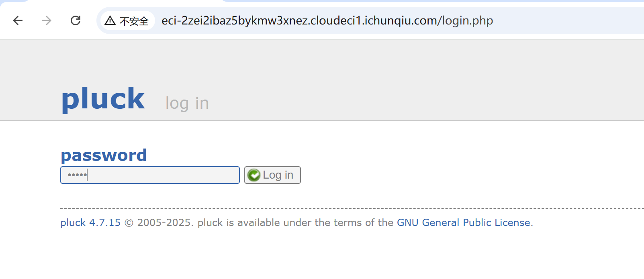644x279 pixels.
Task: Open the pluck 4.7.15 footer link
Action: pyautogui.click(x=90, y=223)
